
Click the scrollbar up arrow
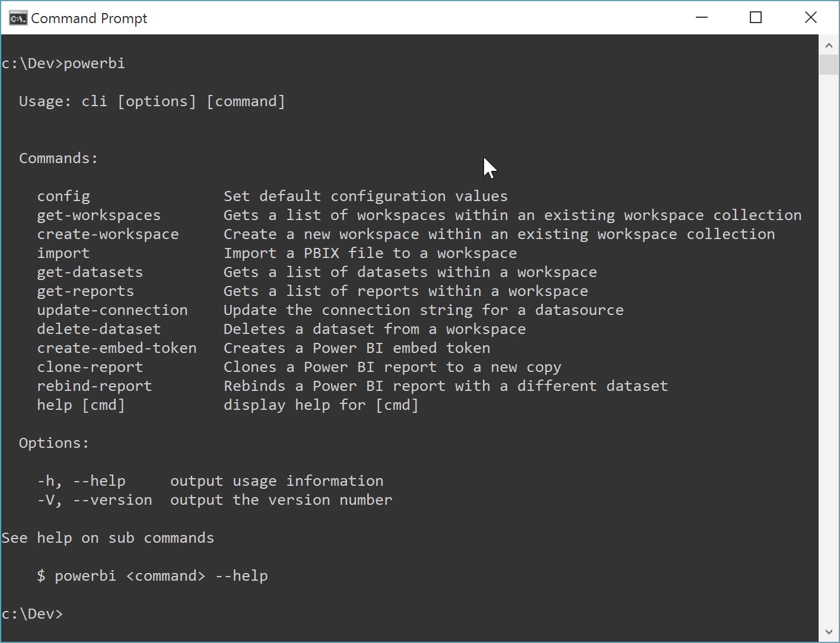(829, 45)
